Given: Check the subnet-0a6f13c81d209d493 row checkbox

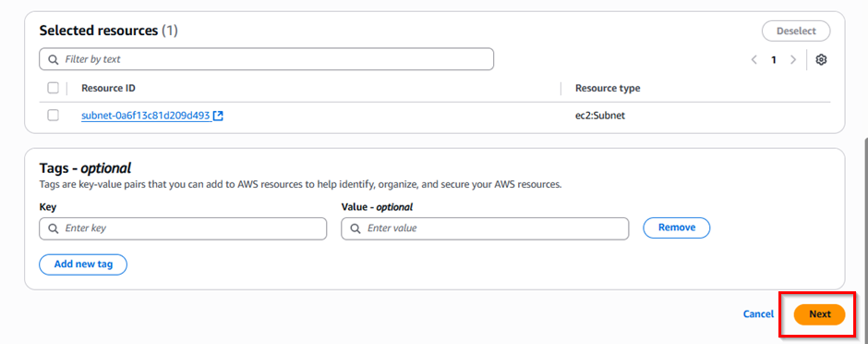Looking at the screenshot, I should 54,116.
